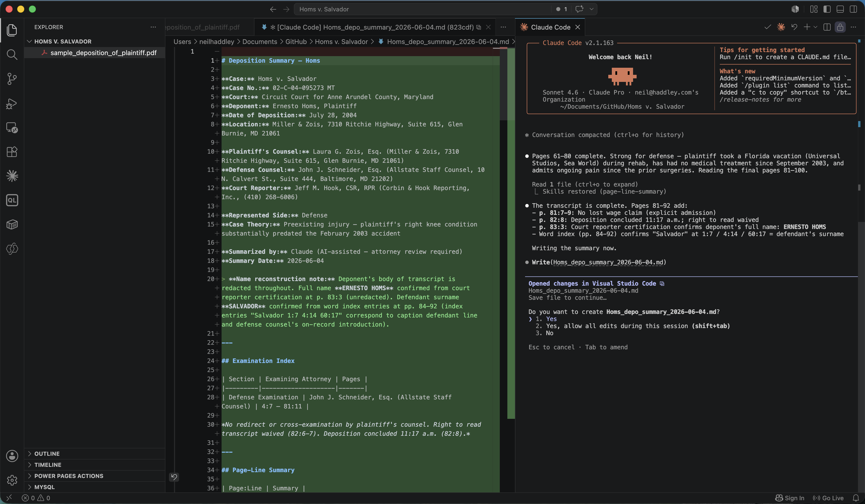Open the QL view in the activity bar

pyautogui.click(x=12, y=200)
